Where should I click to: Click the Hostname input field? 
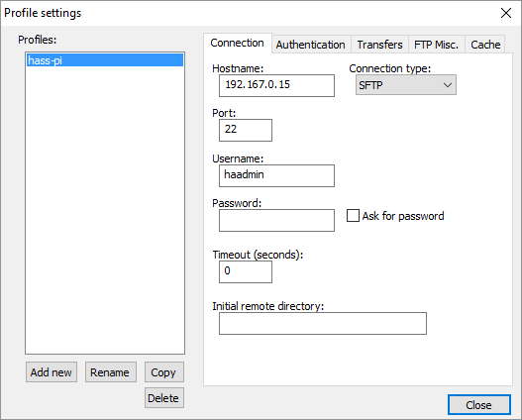coord(276,85)
